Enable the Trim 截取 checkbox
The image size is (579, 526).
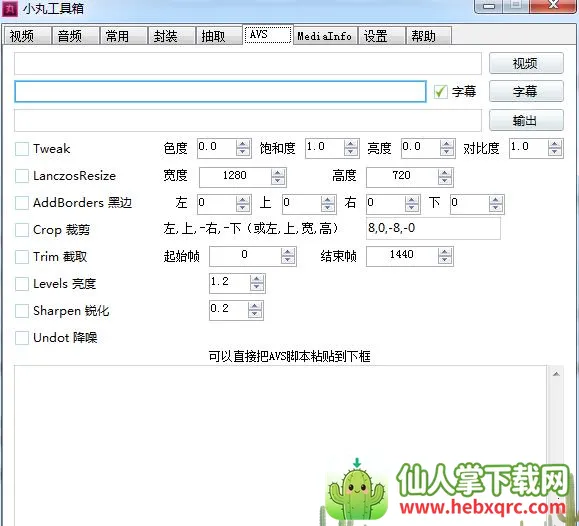pos(22,257)
